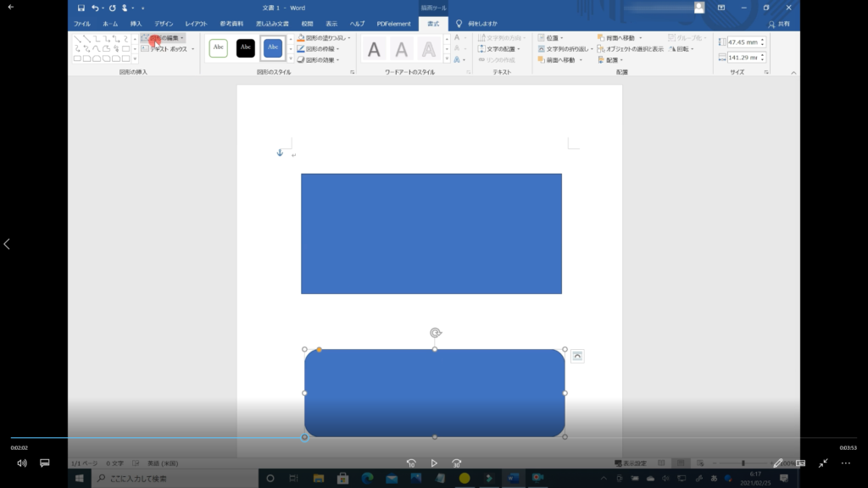Select the black Abc shape style
The image size is (868, 488).
click(246, 48)
